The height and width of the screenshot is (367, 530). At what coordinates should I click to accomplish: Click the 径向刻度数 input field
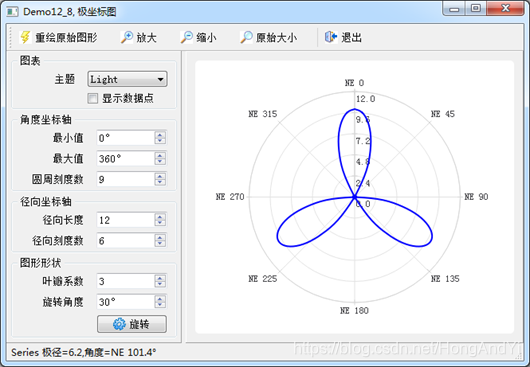coord(126,241)
